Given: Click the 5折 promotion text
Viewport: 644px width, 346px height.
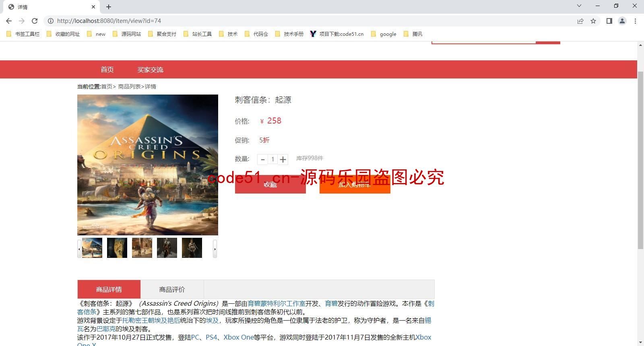Looking at the screenshot, I should [264, 140].
